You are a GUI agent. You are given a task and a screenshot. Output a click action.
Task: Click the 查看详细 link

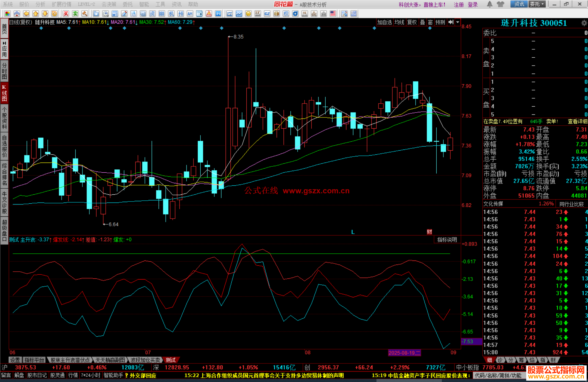(x=577, y=122)
